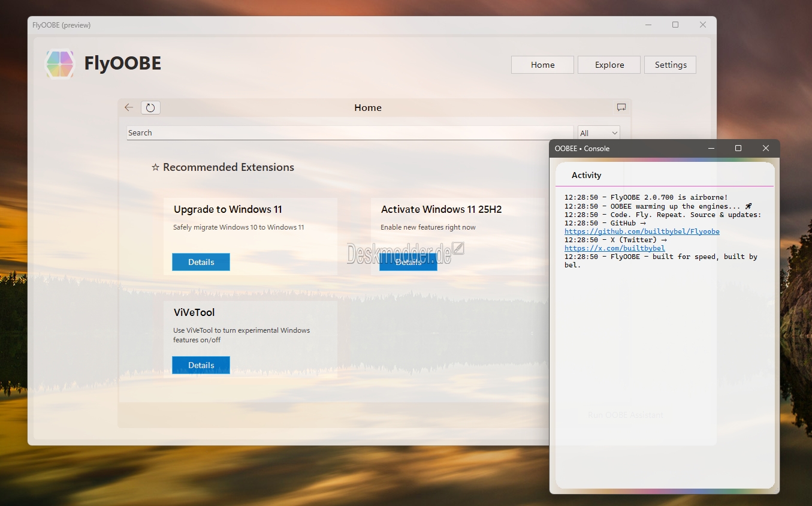Close the FlyOOBE preview window
Viewport: 812px width, 506px height.
coord(703,25)
